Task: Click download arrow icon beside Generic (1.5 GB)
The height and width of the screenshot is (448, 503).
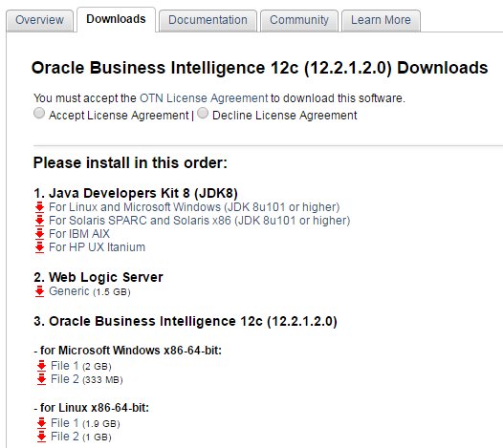Action: click(x=39, y=291)
